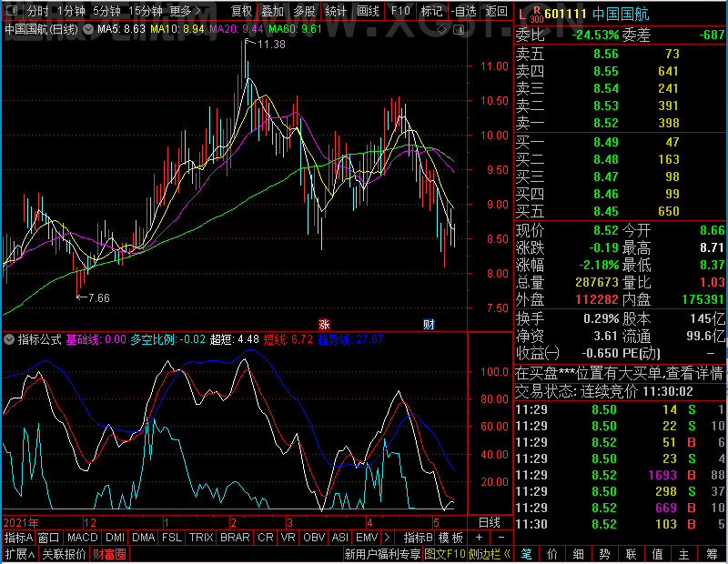
Task: Select the 细 detail tab
Action: (579, 554)
